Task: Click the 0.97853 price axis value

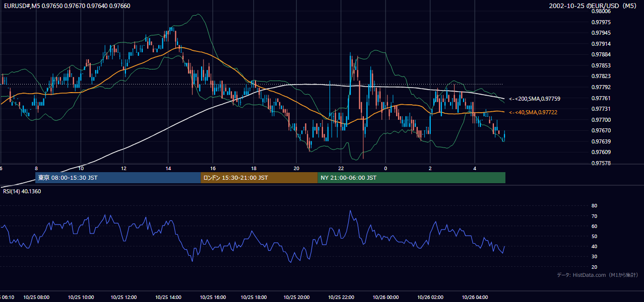Action: [601, 65]
